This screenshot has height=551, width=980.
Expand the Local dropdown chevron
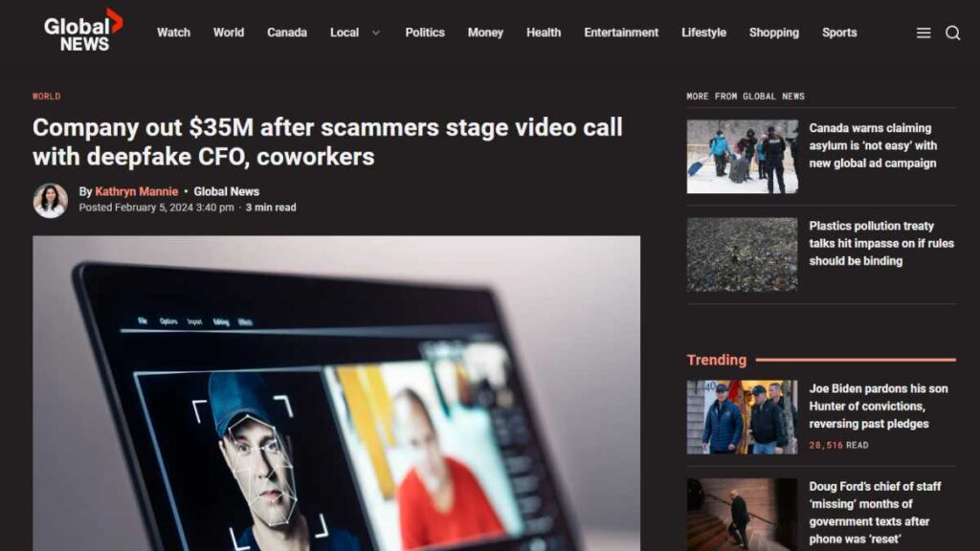[375, 33]
